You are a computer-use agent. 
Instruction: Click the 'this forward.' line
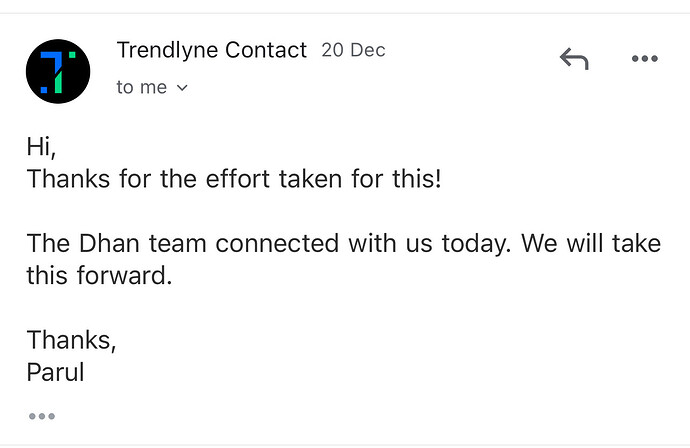click(99, 275)
